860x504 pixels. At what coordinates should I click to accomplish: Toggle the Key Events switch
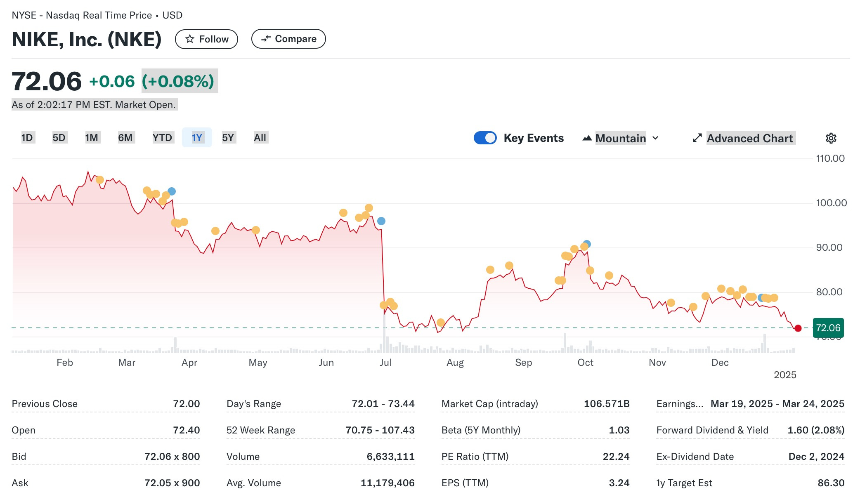click(x=485, y=138)
